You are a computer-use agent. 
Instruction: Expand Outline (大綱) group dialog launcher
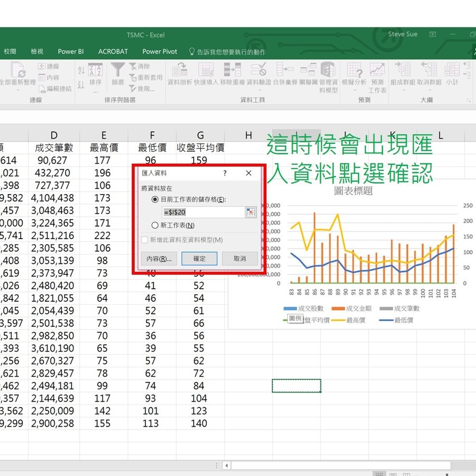[469, 100]
